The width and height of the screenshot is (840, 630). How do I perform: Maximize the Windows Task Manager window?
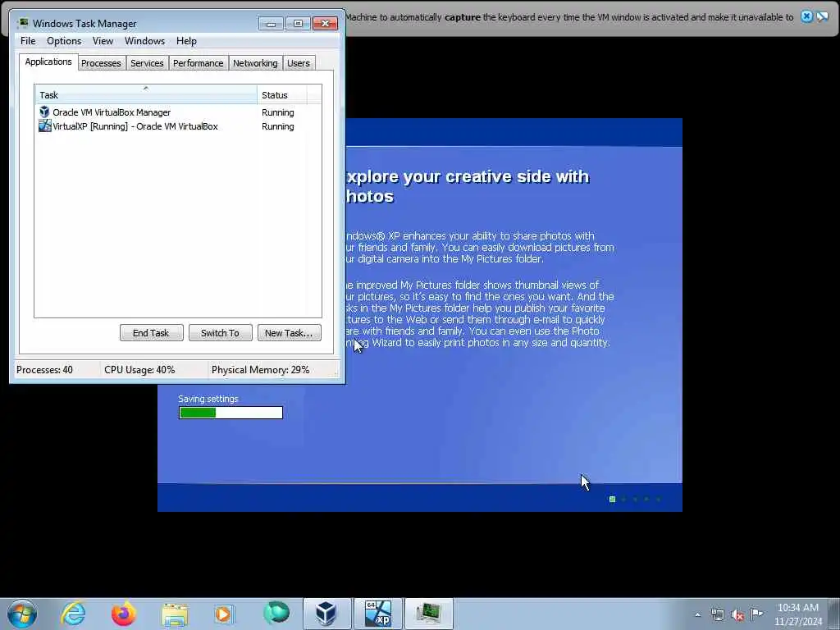(x=298, y=23)
